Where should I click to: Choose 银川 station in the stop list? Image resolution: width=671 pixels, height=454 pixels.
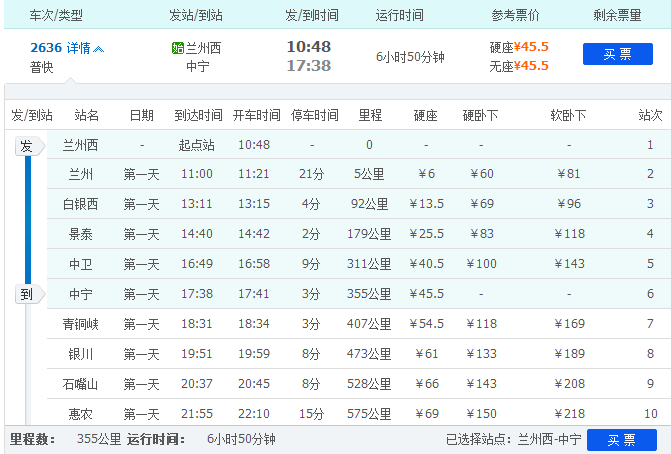(x=81, y=354)
